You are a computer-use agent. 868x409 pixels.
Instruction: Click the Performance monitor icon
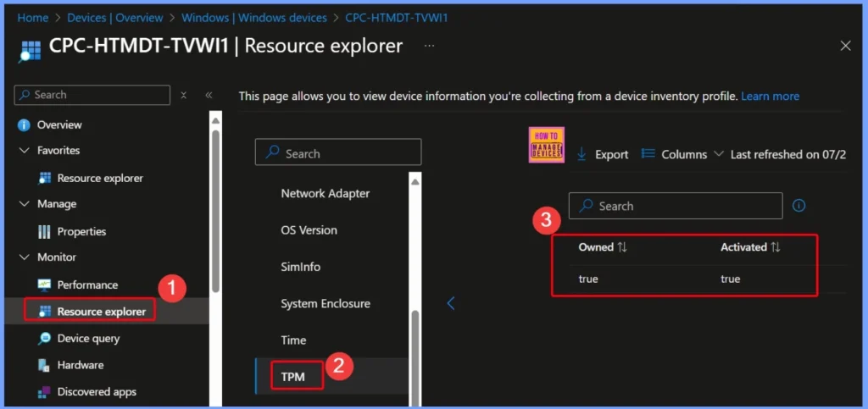tap(44, 285)
